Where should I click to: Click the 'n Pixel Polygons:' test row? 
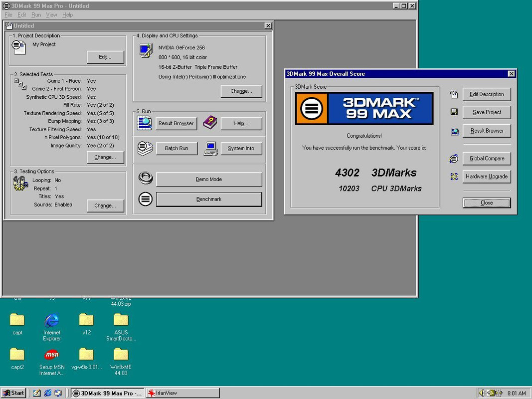pos(81,138)
